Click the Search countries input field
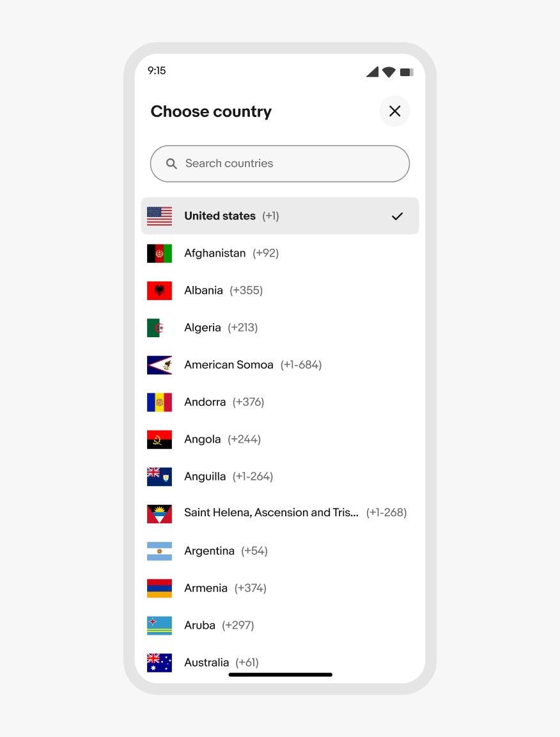Screen dimensions: 560x737 coord(288,164)
